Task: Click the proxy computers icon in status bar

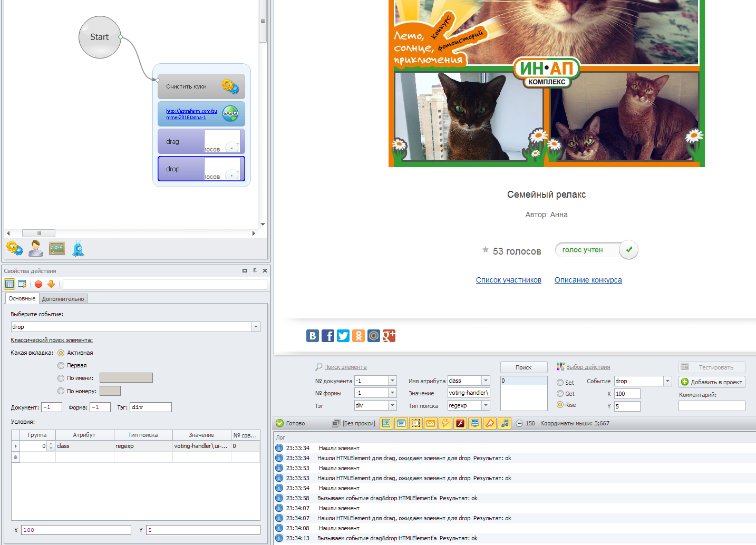Action: pos(336,423)
